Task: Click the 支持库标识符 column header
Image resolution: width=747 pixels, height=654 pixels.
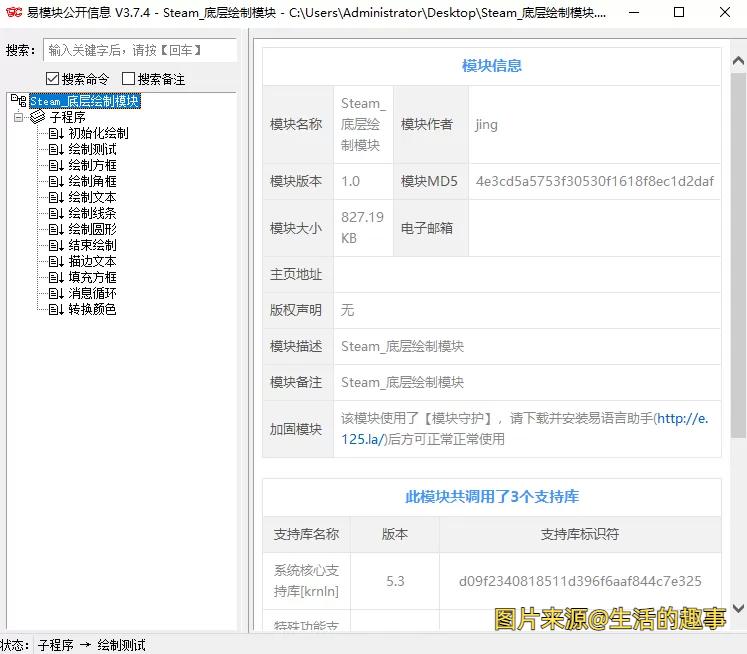Action: 580,534
